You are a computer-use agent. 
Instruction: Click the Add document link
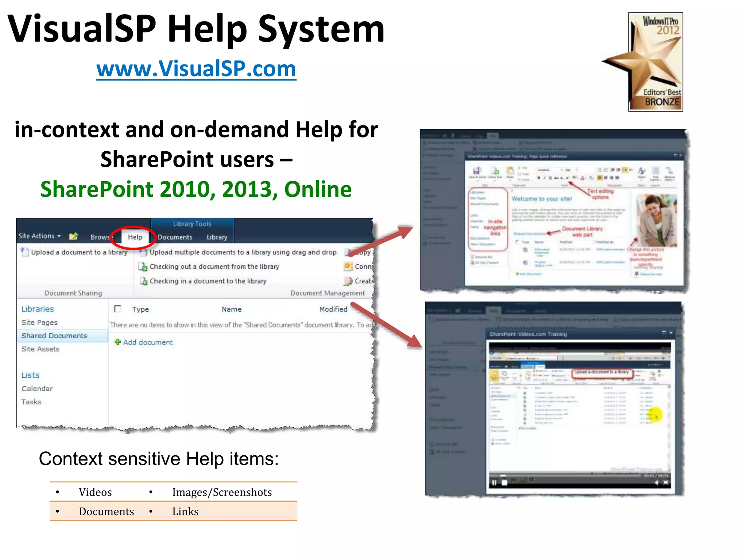(x=147, y=342)
